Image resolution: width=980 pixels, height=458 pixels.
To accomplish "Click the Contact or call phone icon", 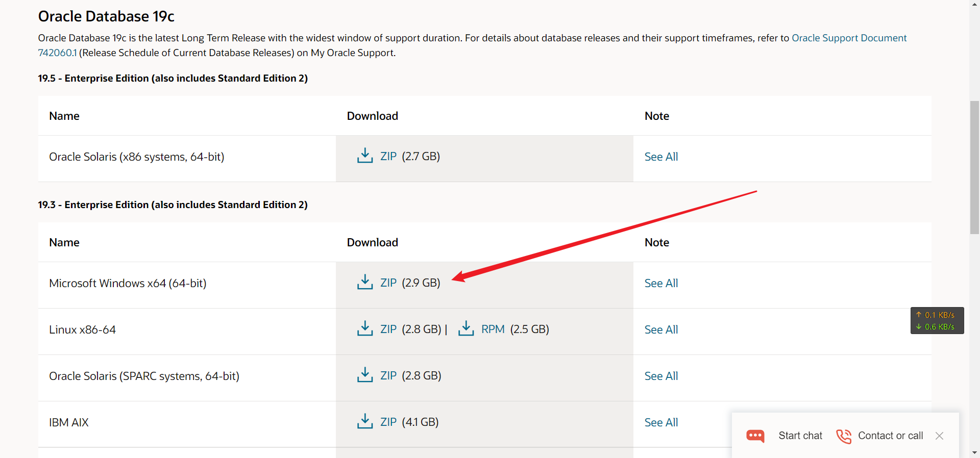I will click(844, 436).
